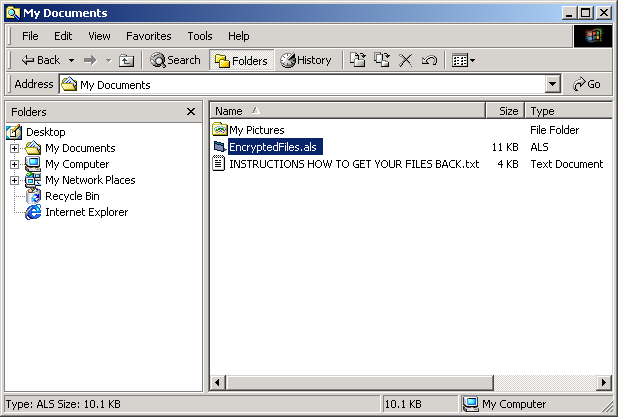Open the File menu
Viewport: 618px width, 417px height.
click(x=30, y=36)
